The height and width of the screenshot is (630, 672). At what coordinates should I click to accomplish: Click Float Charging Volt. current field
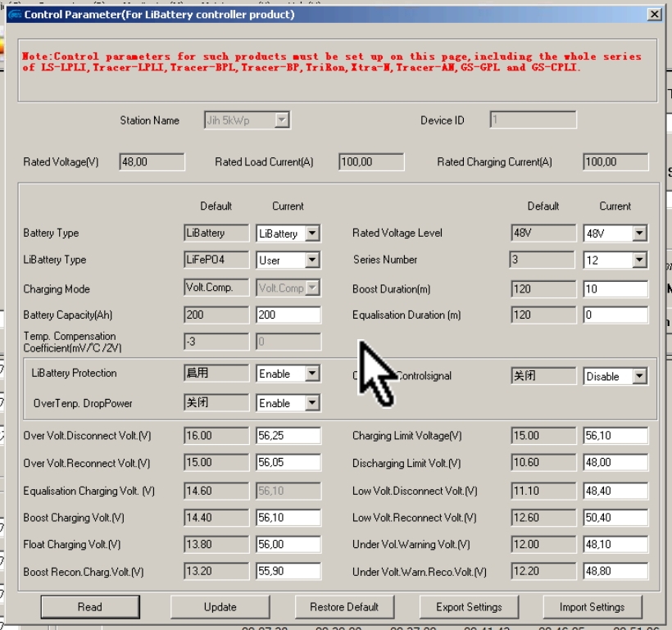288,545
